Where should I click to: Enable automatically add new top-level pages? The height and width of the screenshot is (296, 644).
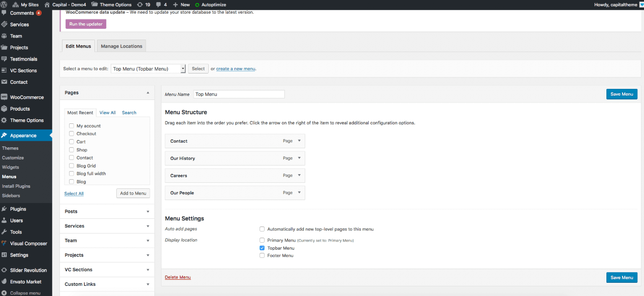262,229
